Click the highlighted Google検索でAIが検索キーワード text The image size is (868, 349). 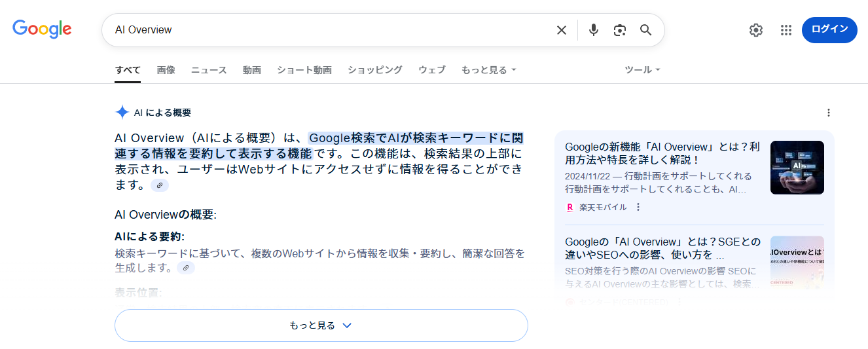tap(416, 138)
